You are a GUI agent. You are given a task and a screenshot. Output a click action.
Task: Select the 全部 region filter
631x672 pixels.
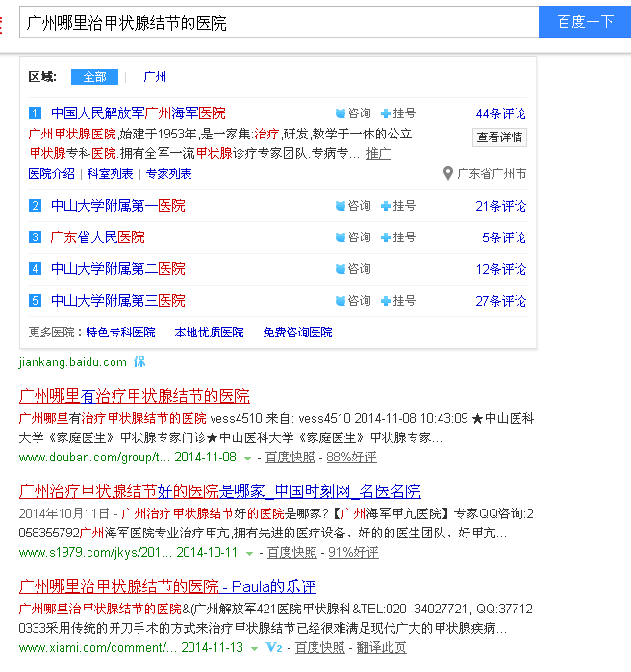click(x=94, y=77)
